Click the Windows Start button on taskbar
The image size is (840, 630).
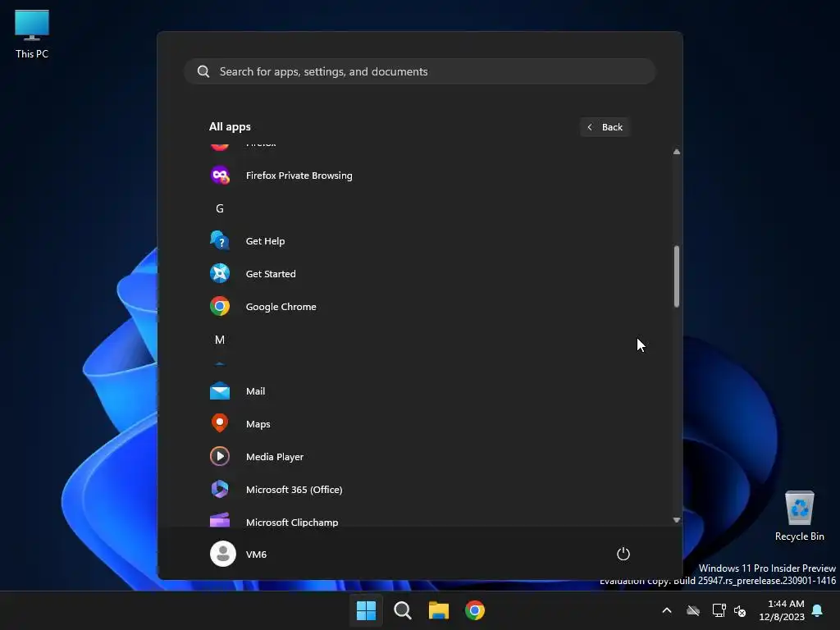point(367,610)
